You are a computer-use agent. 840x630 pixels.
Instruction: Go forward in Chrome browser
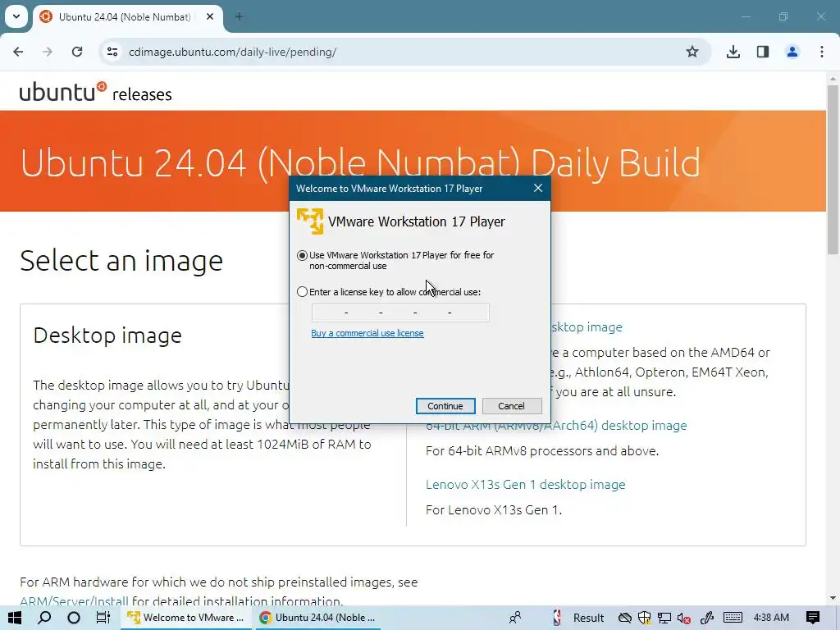tap(47, 52)
